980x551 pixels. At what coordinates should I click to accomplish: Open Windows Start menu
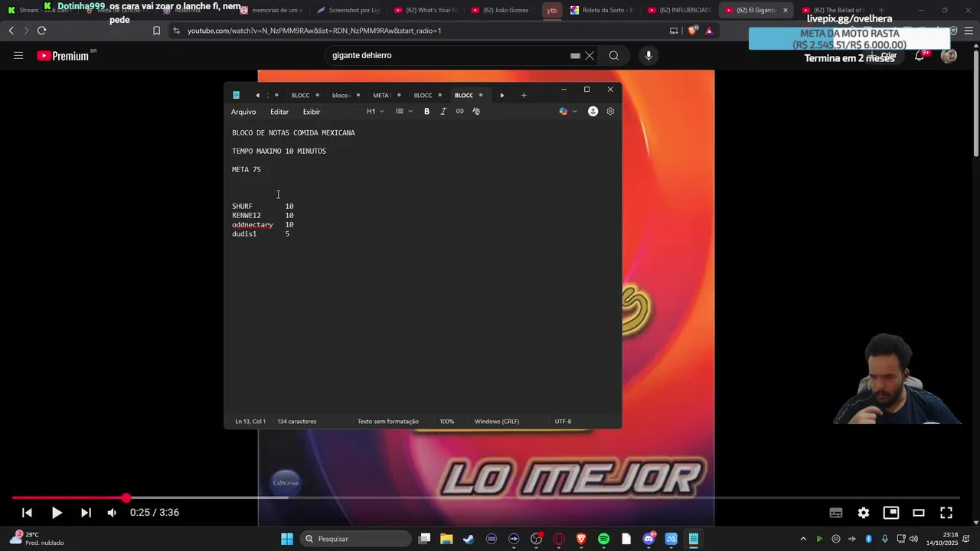(x=287, y=539)
